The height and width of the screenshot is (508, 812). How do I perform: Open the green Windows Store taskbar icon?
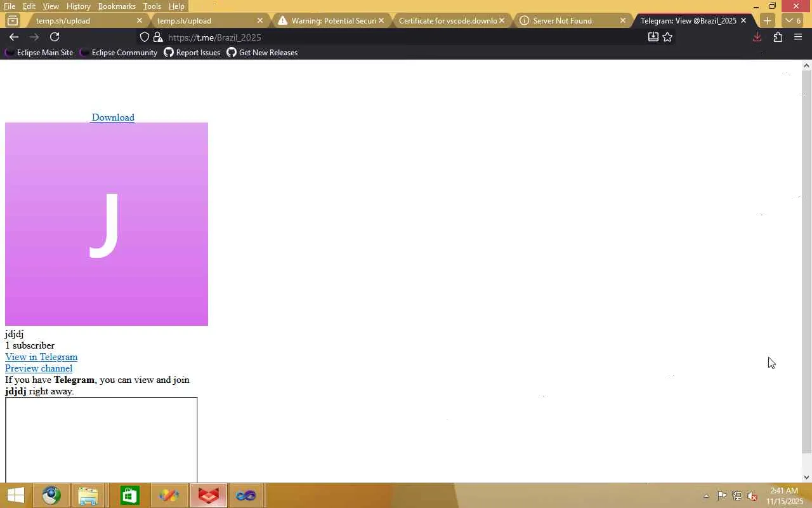(129, 495)
